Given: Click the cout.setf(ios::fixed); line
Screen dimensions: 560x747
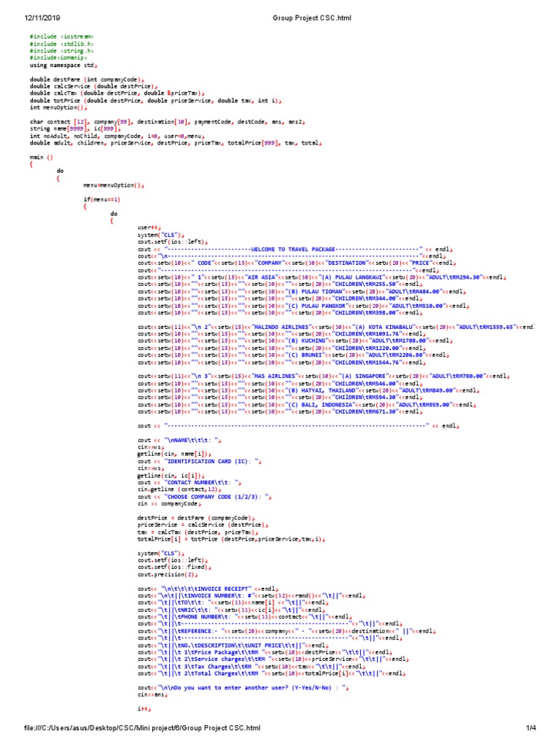Looking at the screenshot, I should (174, 568).
